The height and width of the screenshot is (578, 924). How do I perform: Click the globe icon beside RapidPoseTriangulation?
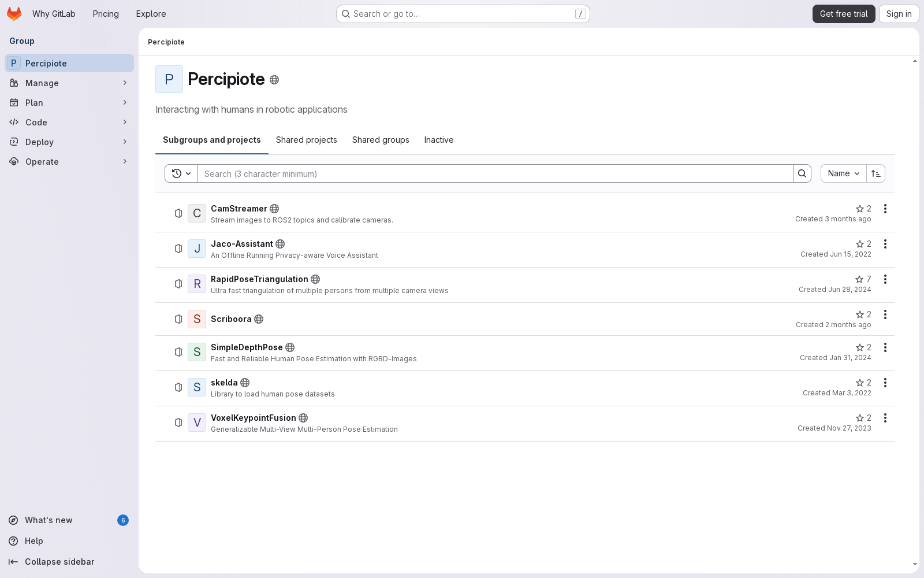click(x=315, y=279)
